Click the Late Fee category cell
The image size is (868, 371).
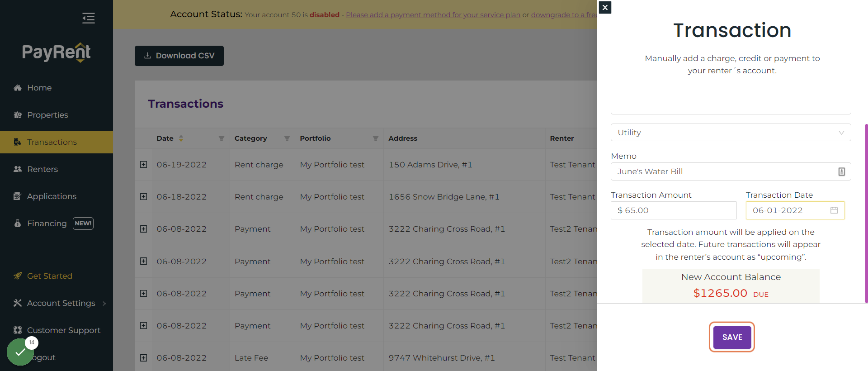click(x=251, y=358)
